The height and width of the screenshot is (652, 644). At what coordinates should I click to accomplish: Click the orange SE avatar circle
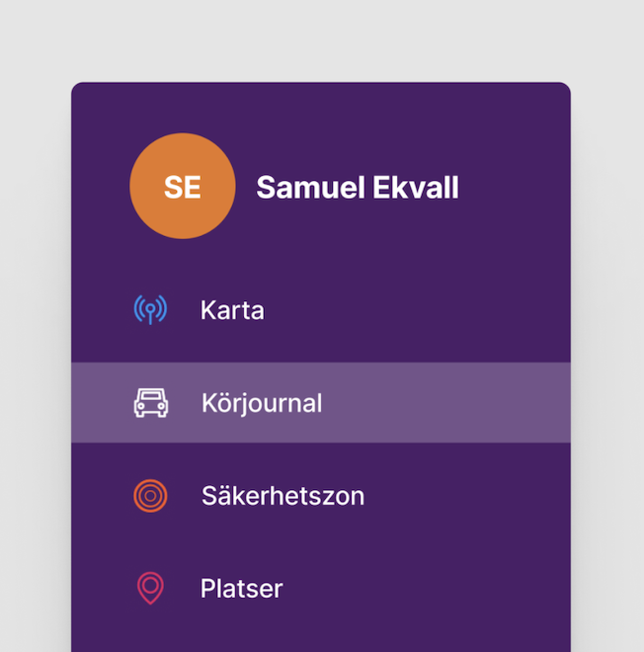point(183,187)
